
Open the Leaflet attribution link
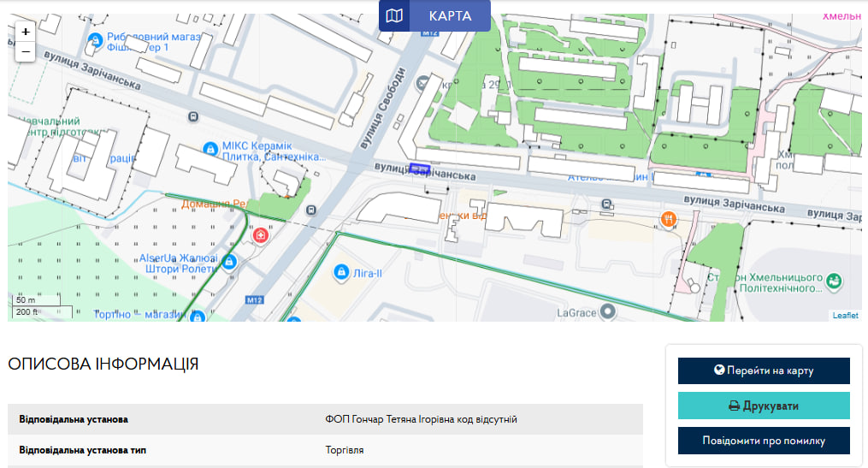tap(845, 316)
